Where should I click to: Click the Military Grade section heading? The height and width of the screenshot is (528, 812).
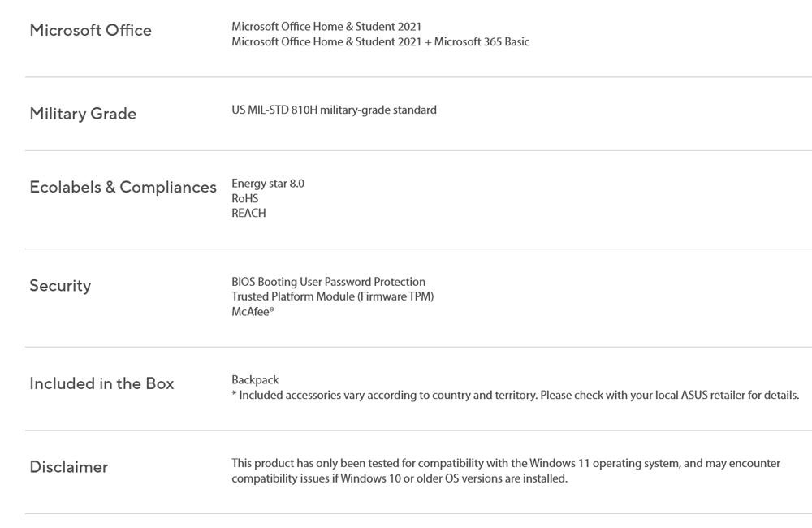[x=83, y=114]
